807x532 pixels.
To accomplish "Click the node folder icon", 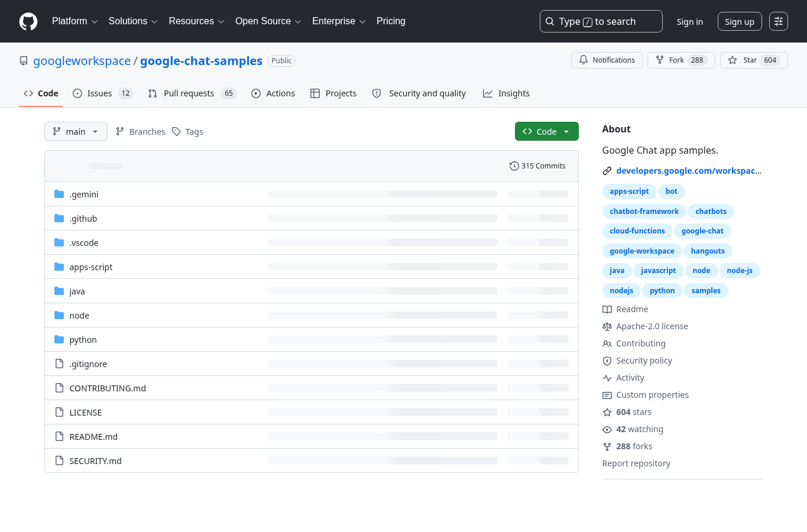I will click(59, 315).
